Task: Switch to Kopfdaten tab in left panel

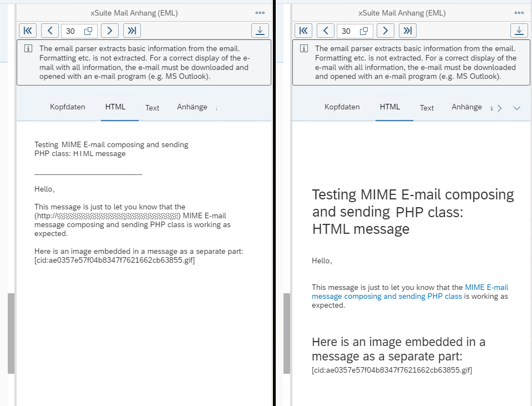Action: (x=68, y=107)
